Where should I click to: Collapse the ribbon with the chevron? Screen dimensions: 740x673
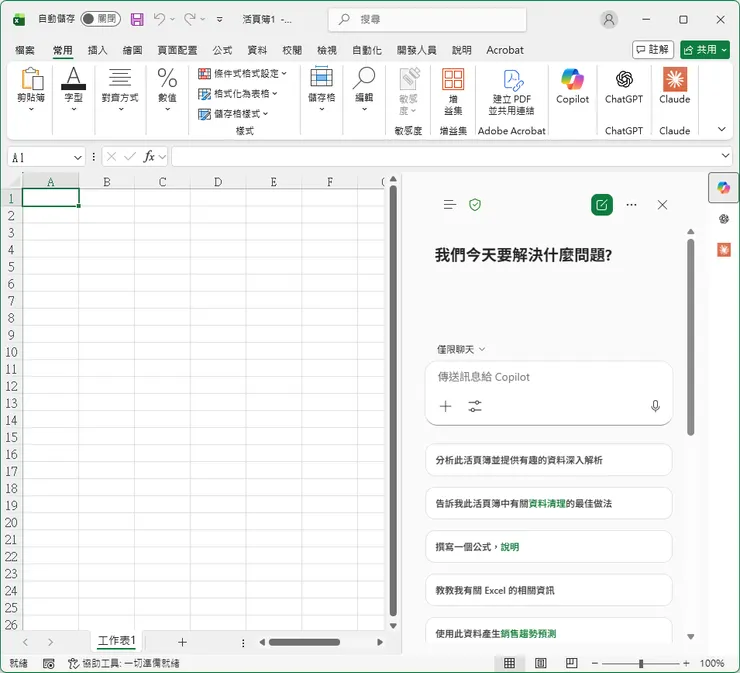[x=722, y=129]
